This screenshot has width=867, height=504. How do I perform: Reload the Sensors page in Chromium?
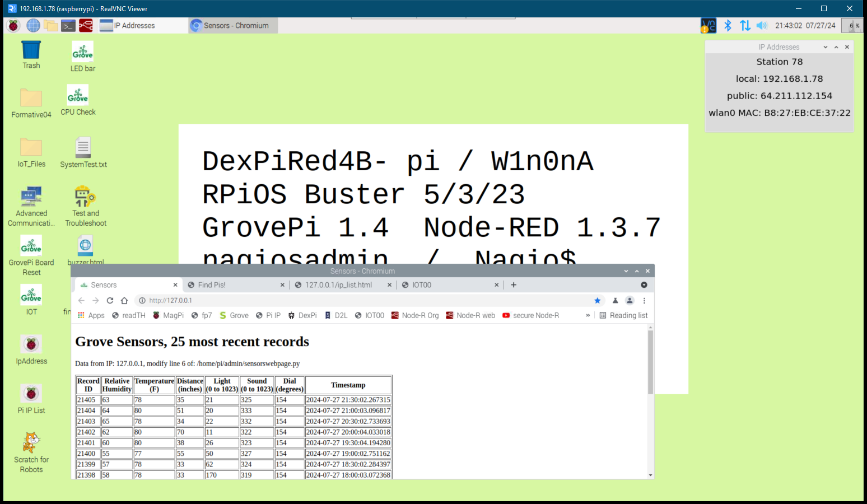[110, 301]
